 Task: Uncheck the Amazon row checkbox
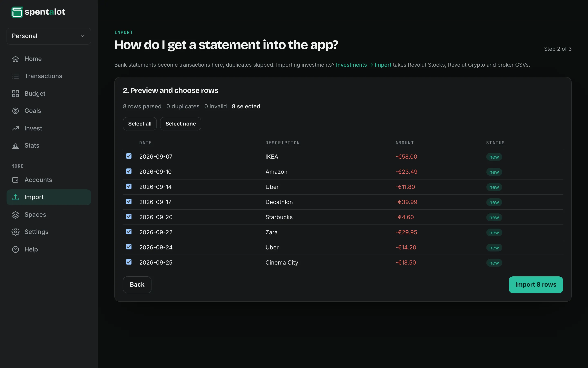point(129,171)
